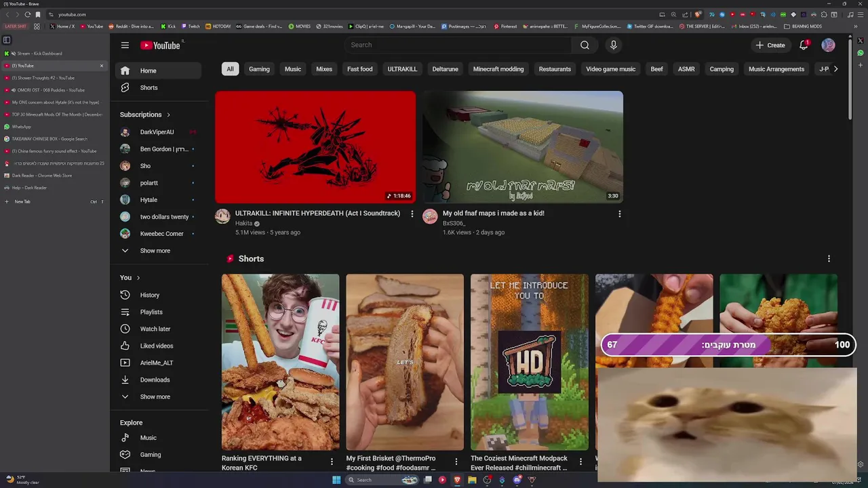868x488 pixels.
Task: Open the Hakita channel avatar
Action: [x=222, y=216]
